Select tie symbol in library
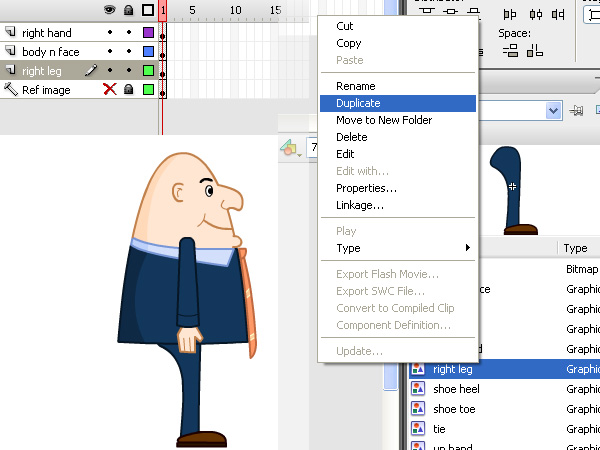600x450 pixels. pyautogui.click(x=439, y=429)
